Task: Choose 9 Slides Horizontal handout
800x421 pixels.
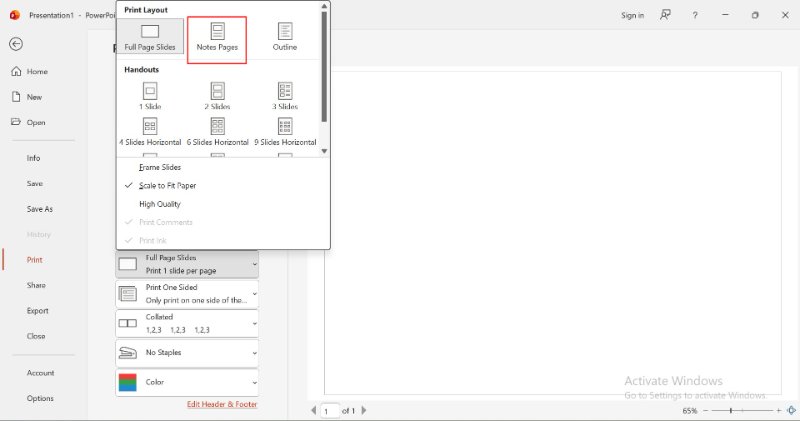Action: pos(285,132)
